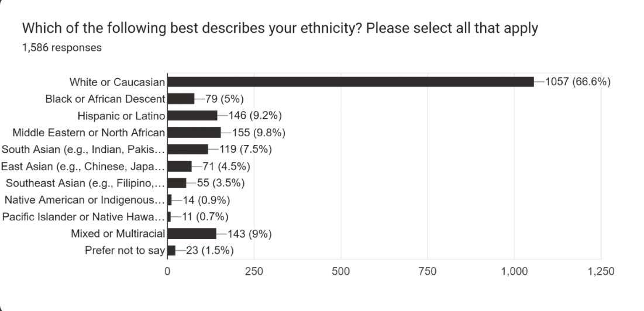Select the Middle Eastern or North African bar
Image resolution: width=644 pixels, height=311 pixels.
194,133
